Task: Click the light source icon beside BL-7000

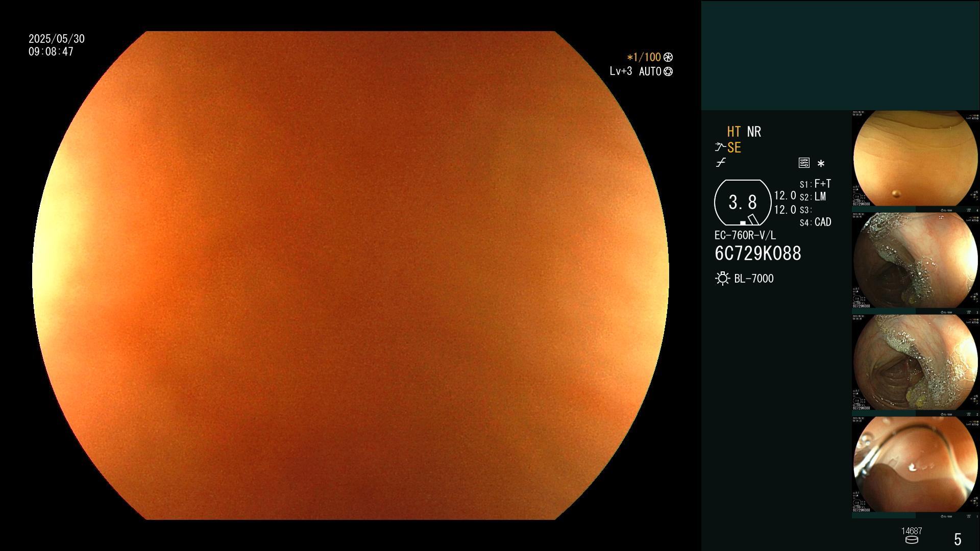Action: coord(722,279)
